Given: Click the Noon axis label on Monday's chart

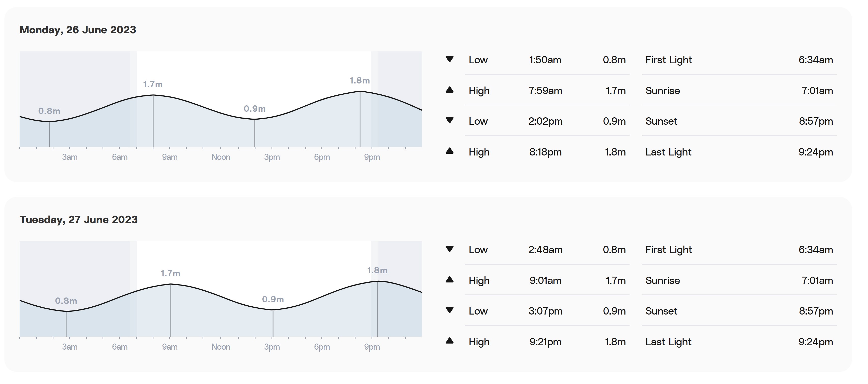Looking at the screenshot, I should click(221, 157).
